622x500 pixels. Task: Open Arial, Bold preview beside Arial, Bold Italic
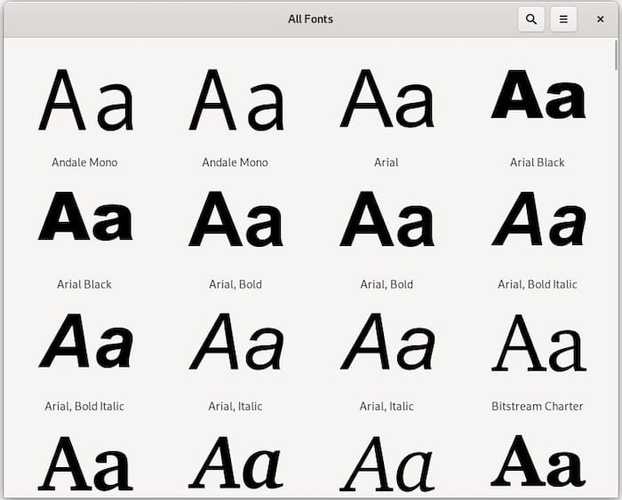tap(387, 219)
